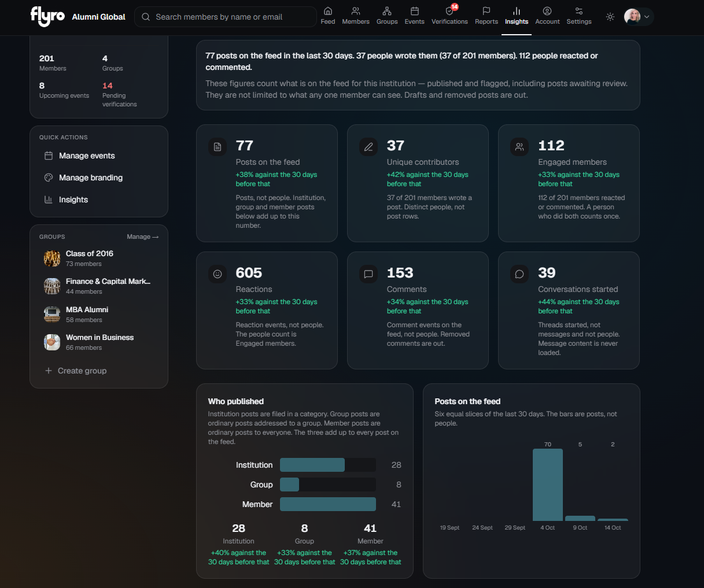Click the 605 Reactions value

point(249,272)
